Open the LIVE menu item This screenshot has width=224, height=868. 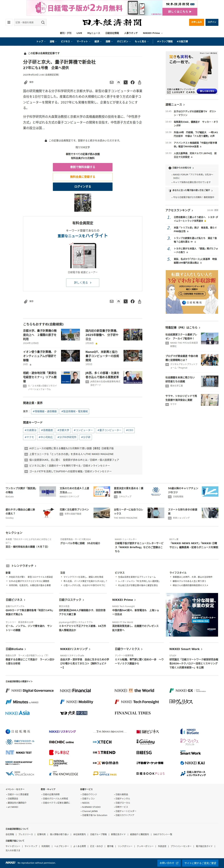79,33
